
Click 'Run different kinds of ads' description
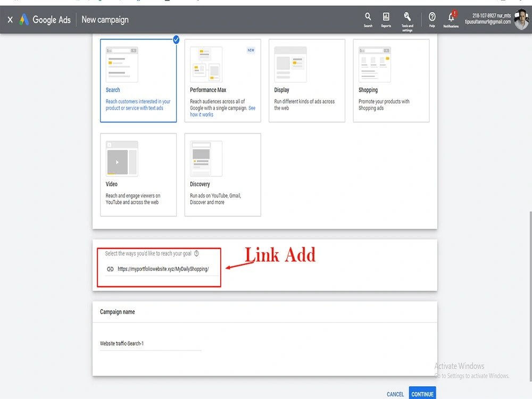pyautogui.click(x=304, y=105)
